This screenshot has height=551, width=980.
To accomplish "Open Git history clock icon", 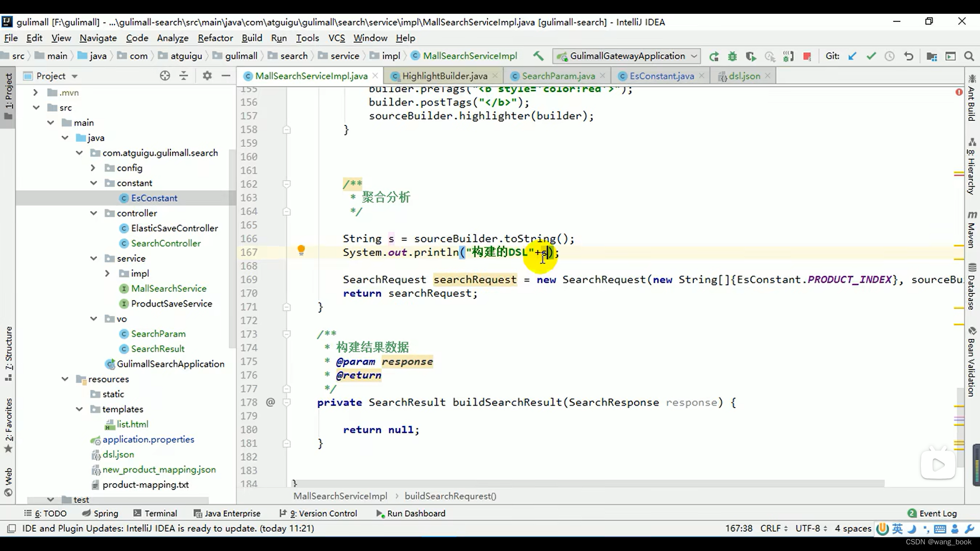I will coord(890,56).
